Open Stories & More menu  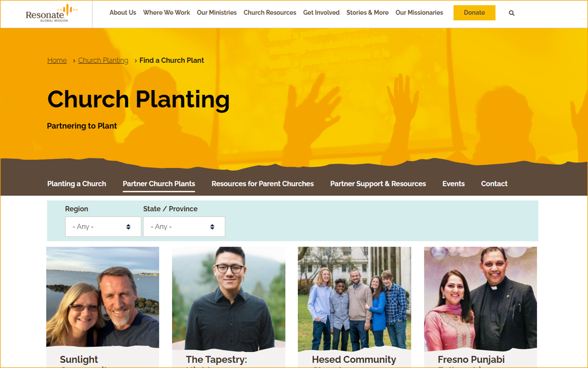[x=367, y=13]
